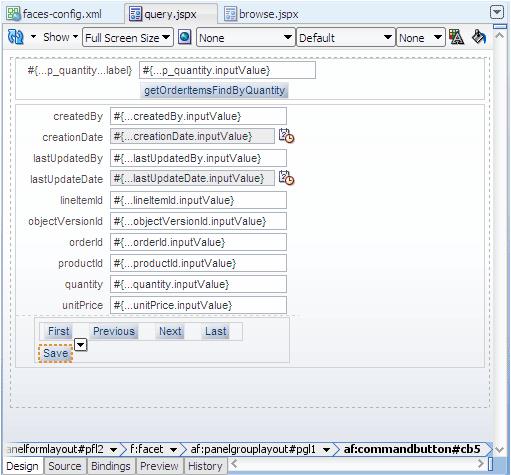Select the Save command button

click(x=55, y=353)
